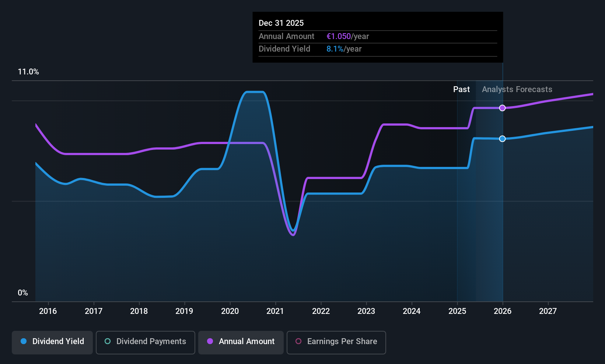Toggle the Dividend Payments legend series
605x364 pixels.
pyautogui.click(x=146, y=343)
